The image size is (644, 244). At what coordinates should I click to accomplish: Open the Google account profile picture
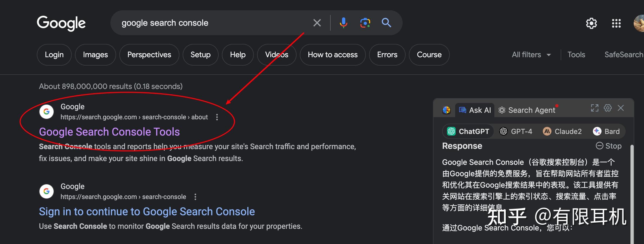click(639, 23)
